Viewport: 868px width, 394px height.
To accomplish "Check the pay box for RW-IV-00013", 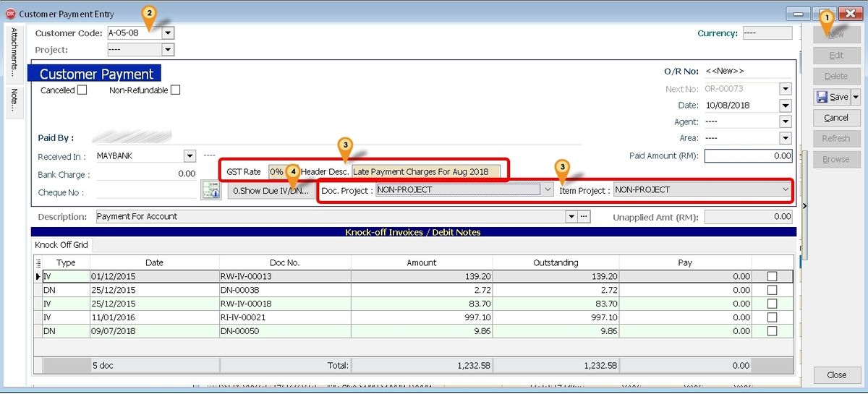I will [772, 276].
